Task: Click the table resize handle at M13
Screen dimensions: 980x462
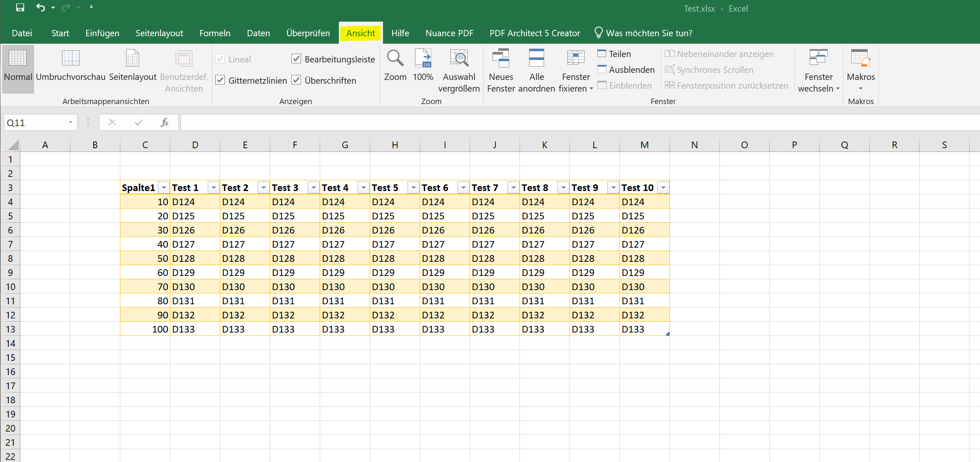Action: [668, 334]
